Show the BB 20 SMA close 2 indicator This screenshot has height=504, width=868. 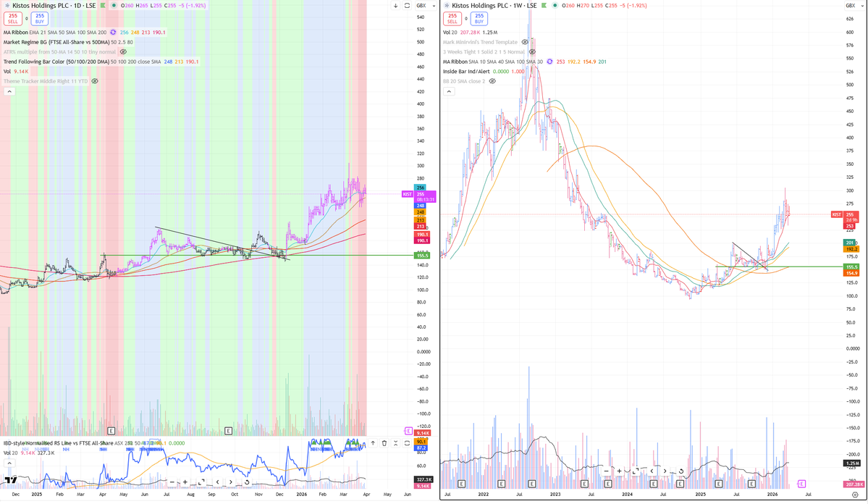pos(492,81)
